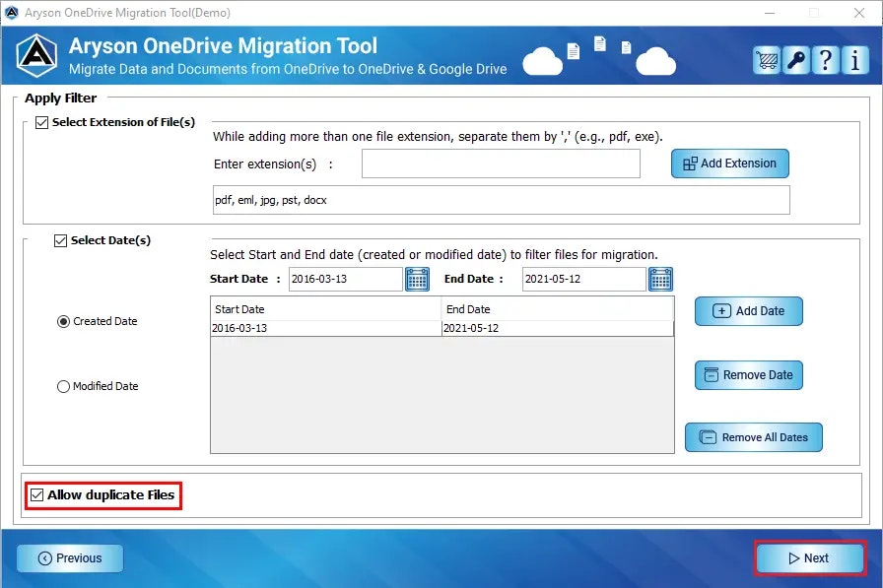Open the End Date calendar picker
Image resolution: width=883 pixels, height=588 pixels.
[x=660, y=279]
